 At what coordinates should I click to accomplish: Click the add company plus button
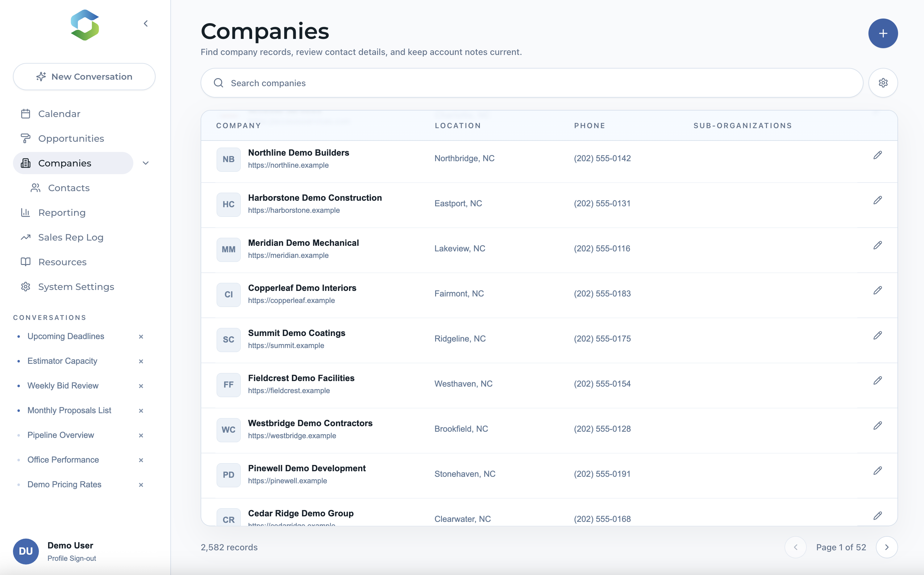[x=883, y=33]
